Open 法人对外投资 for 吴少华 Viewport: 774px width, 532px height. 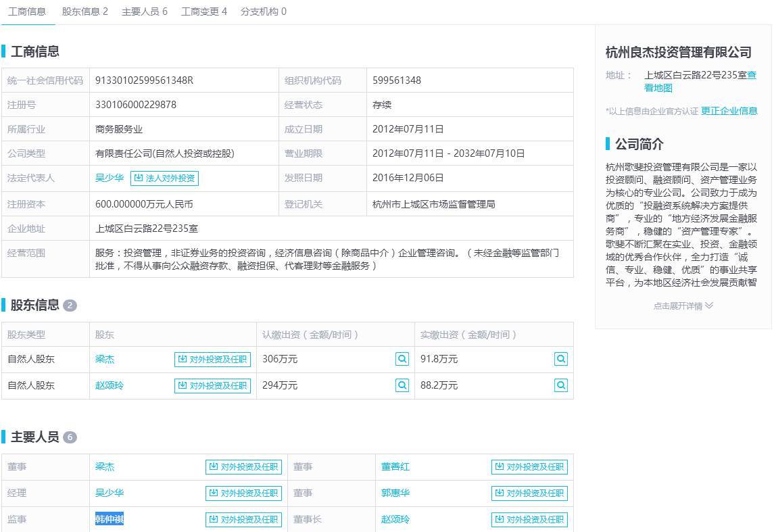164,178
